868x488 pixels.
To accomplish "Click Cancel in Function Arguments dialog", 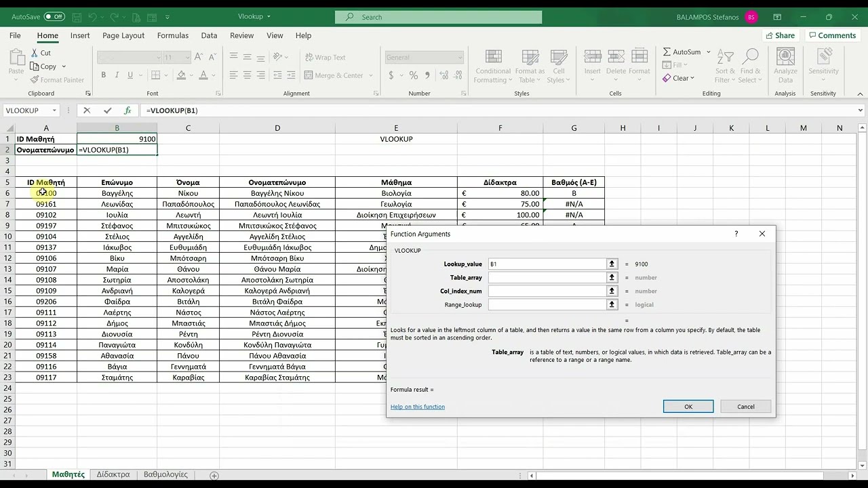I will click(746, 407).
